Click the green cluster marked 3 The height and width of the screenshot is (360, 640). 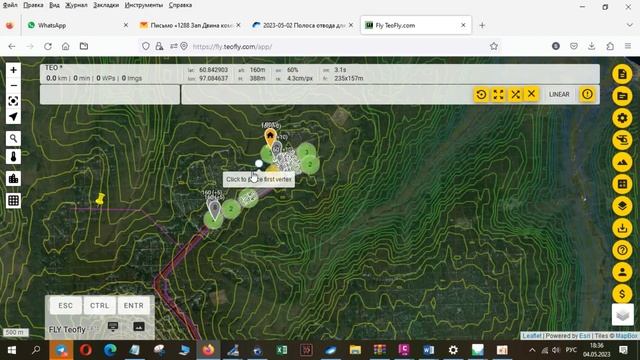[x=306, y=152]
